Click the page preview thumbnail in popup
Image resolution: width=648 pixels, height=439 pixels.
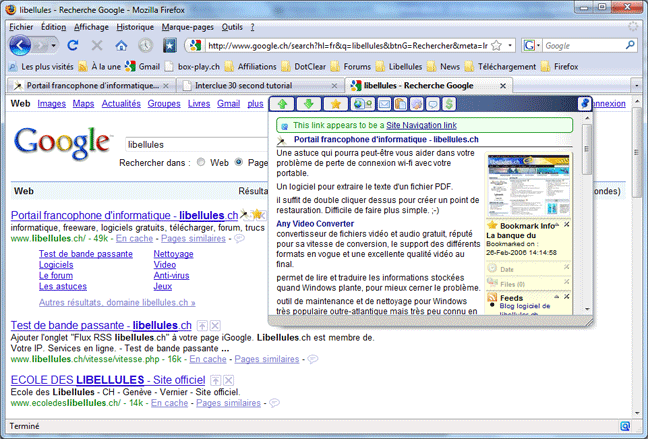coord(528,185)
